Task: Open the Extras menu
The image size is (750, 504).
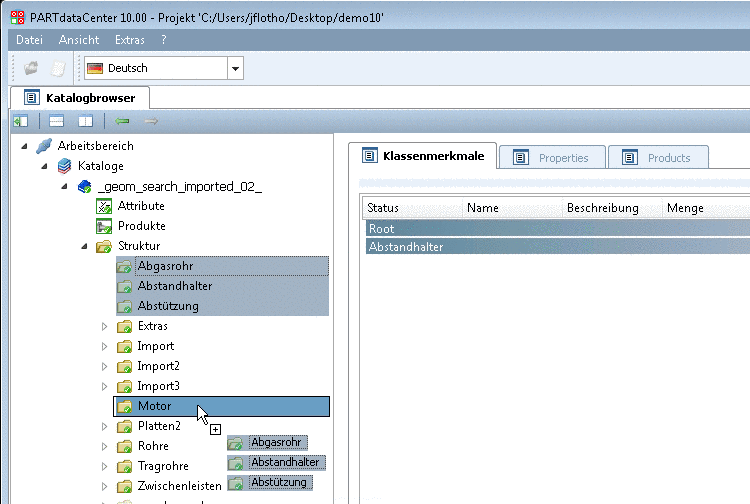Action: tap(130, 40)
